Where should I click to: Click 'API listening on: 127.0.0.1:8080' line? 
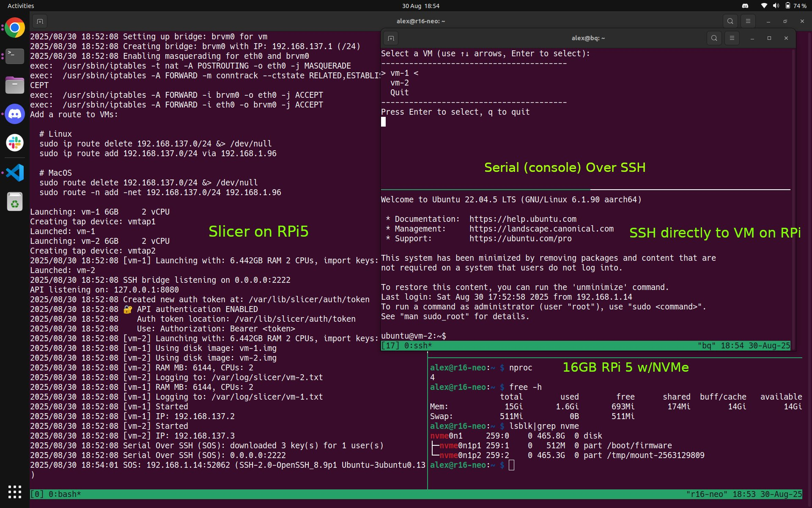click(104, 290)
